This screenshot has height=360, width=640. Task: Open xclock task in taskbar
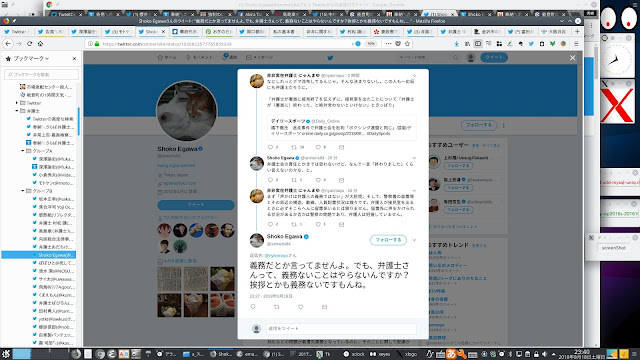point(355,354)
